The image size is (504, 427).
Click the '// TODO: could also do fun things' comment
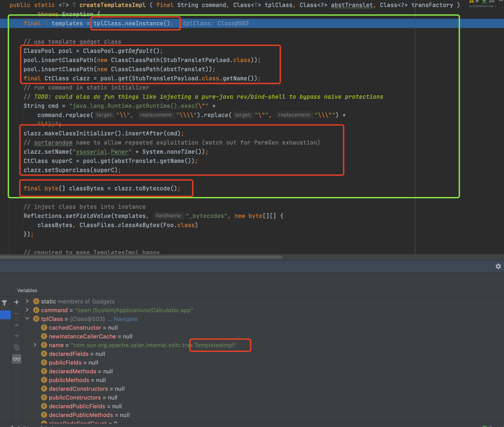(x=203, y=96)
